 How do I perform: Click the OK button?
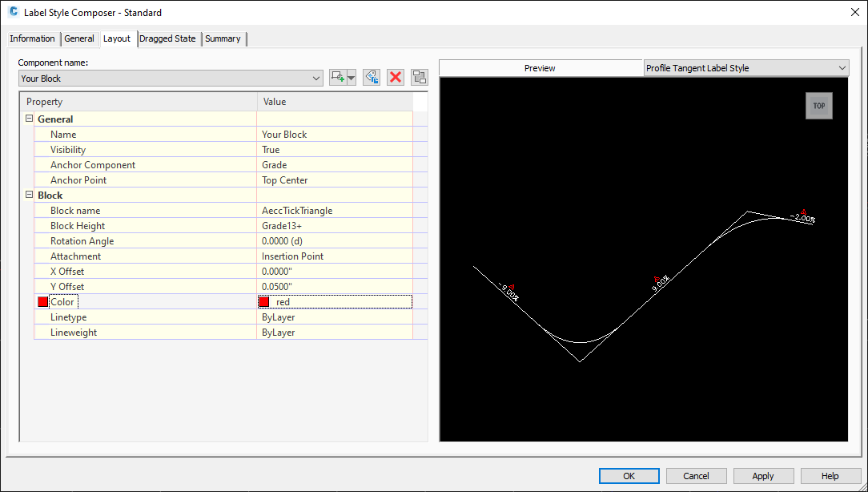pyautogui.click(x=629, y=475)
